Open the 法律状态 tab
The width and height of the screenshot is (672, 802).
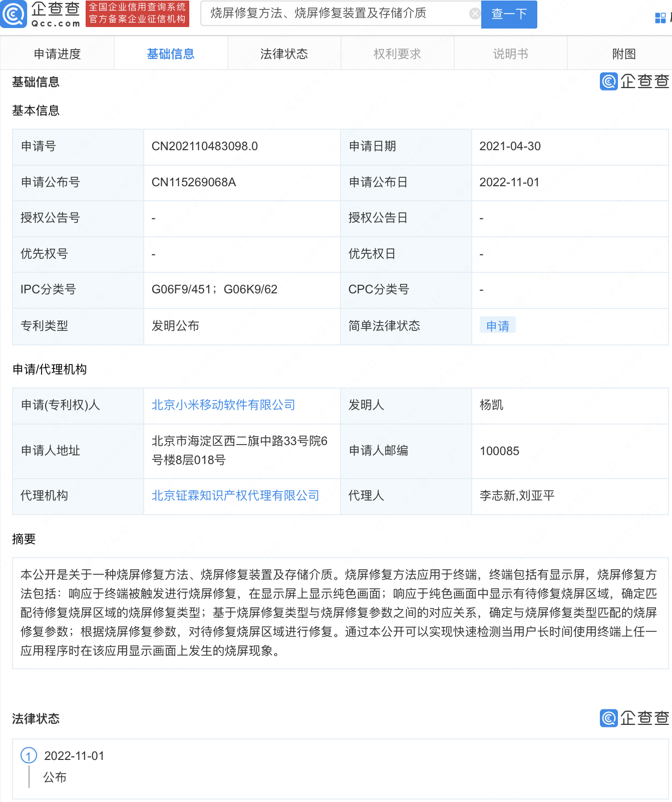pyautogui.click(x=284, y=54)
